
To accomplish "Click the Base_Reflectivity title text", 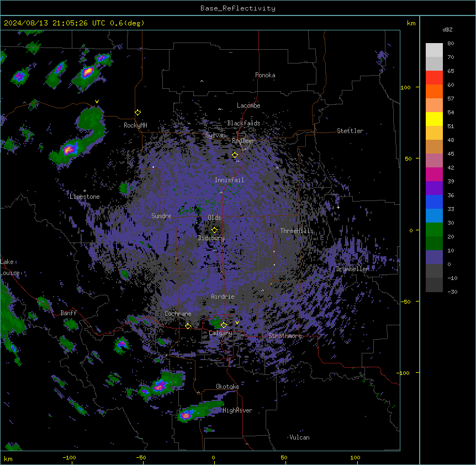I will click(238, 8).
